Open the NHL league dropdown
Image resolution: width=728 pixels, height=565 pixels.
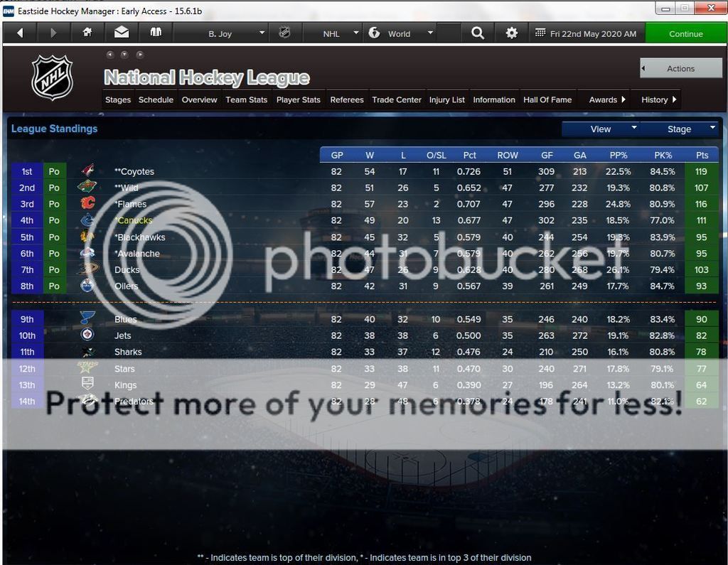click(331, 33)
